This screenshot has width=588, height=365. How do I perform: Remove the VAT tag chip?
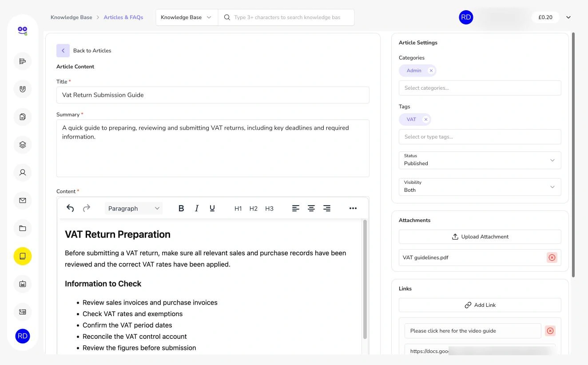[425, 119]
